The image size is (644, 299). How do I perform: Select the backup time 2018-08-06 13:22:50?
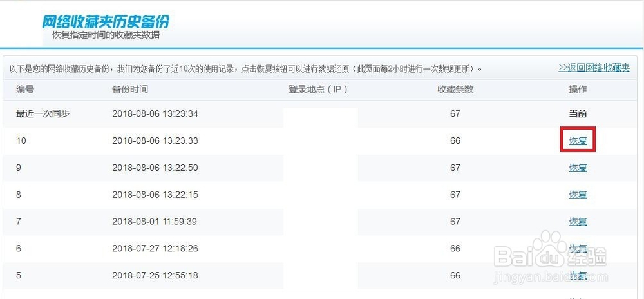coord(155,168)
